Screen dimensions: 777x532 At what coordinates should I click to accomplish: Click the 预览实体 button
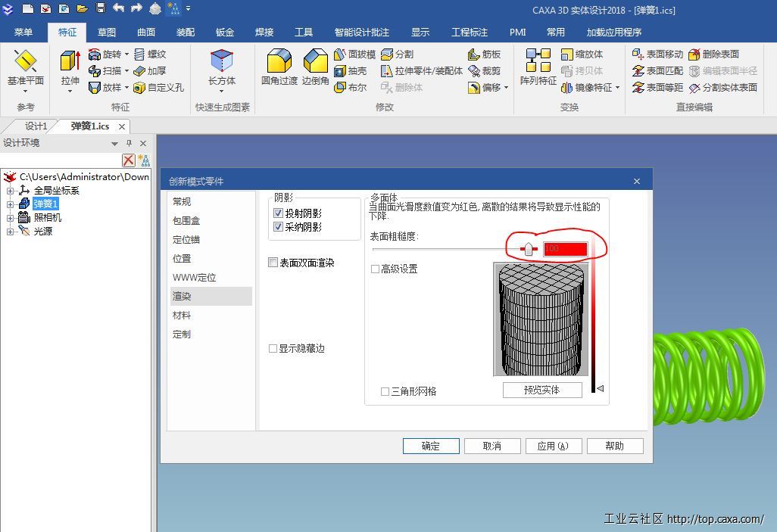tap(541, 390)
